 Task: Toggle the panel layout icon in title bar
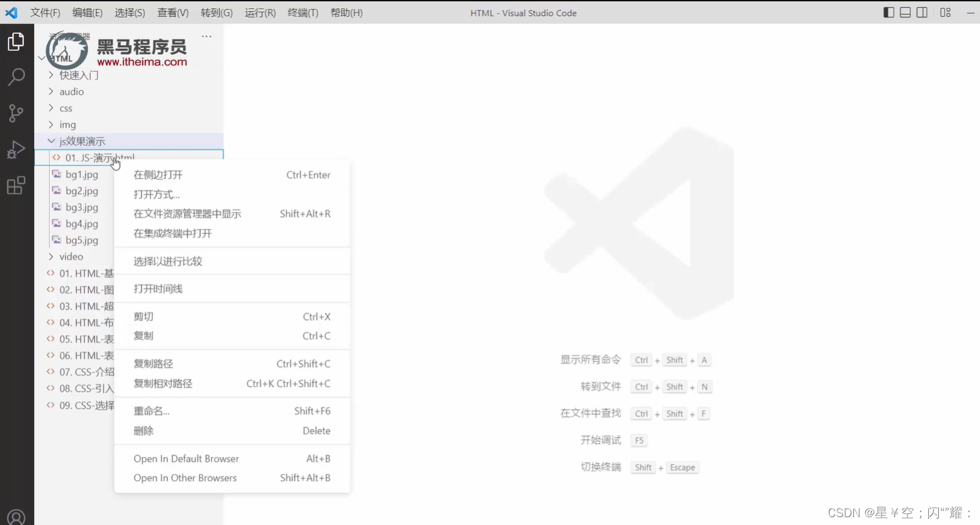905,12
